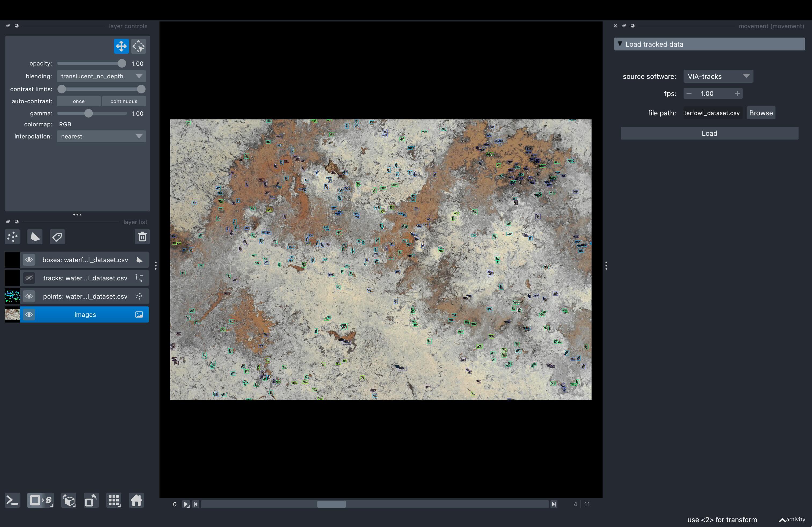Open the blending mode dropdown
Image resolution: width=812 pixels, height=527 pixels.
(101, 76)
